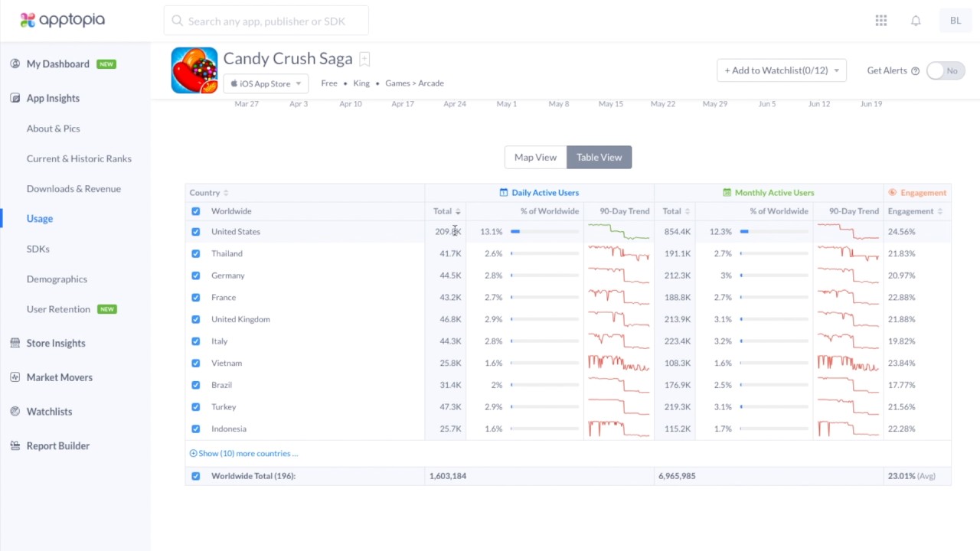Click the App Insights sidebar icon
Image resolution: width=980 pixels, height=551 pixels.
(x=15, y=98)
